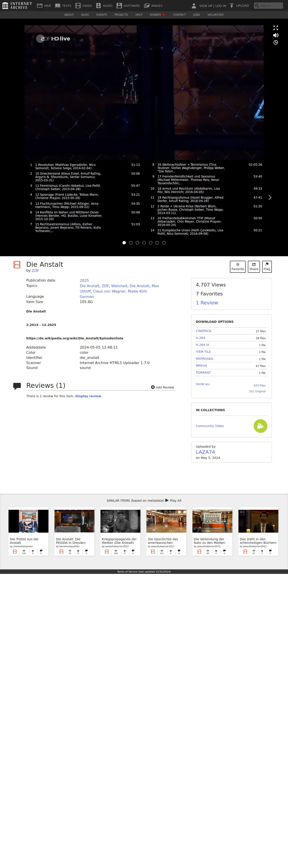Click the Community Video collection icon

[260, 426]
